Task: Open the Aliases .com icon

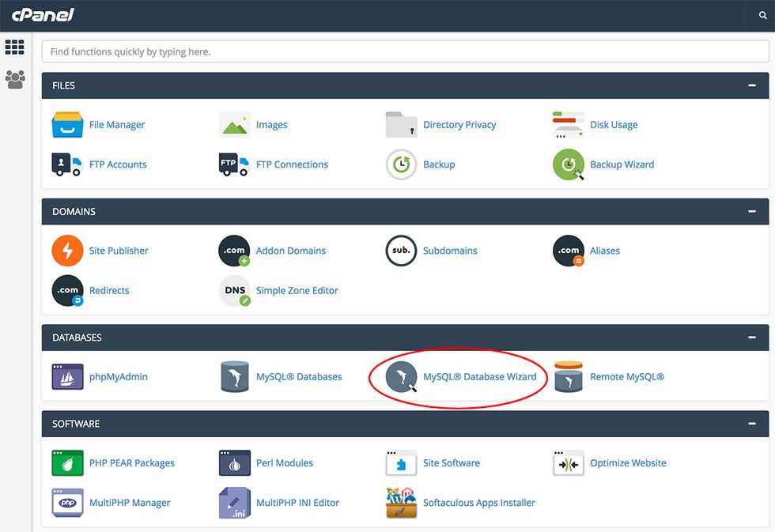Action: click(x=569, y=251)
